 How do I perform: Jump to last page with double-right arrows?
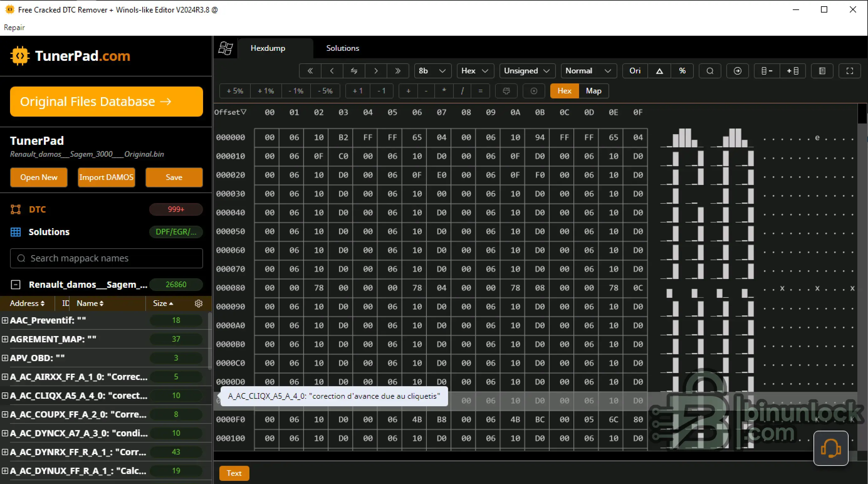pos(398,71)
